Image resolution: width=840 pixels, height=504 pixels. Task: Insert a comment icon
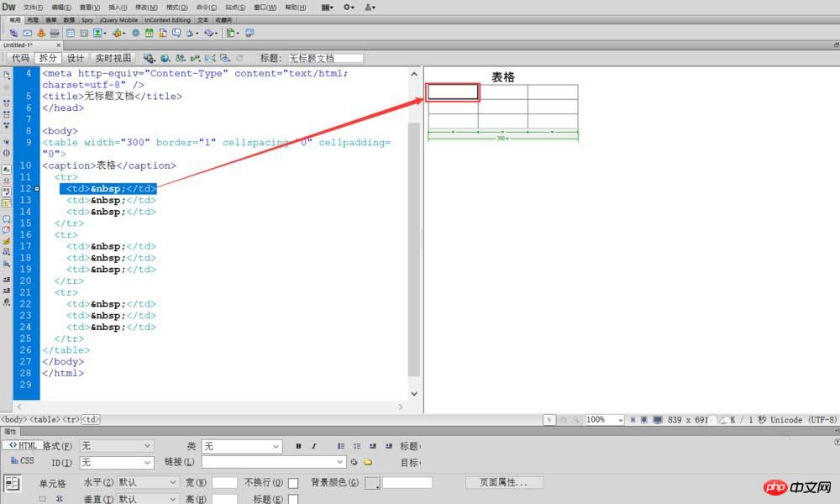[x=176, y=34]
